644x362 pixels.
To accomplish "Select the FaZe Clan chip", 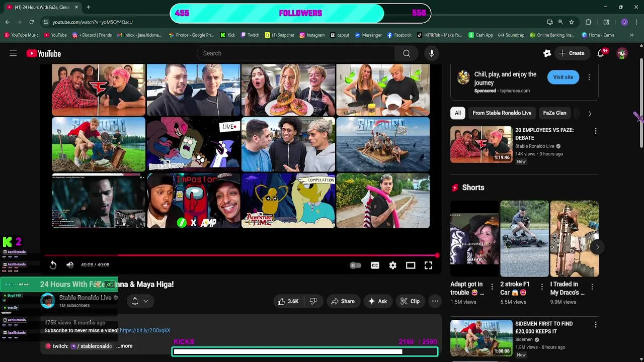I will point(554,113).
